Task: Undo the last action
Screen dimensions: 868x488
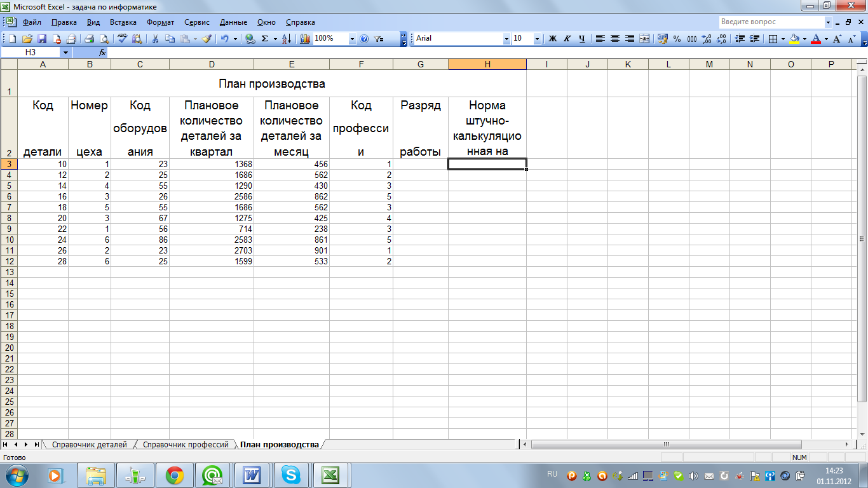Action: coord(224,39)
